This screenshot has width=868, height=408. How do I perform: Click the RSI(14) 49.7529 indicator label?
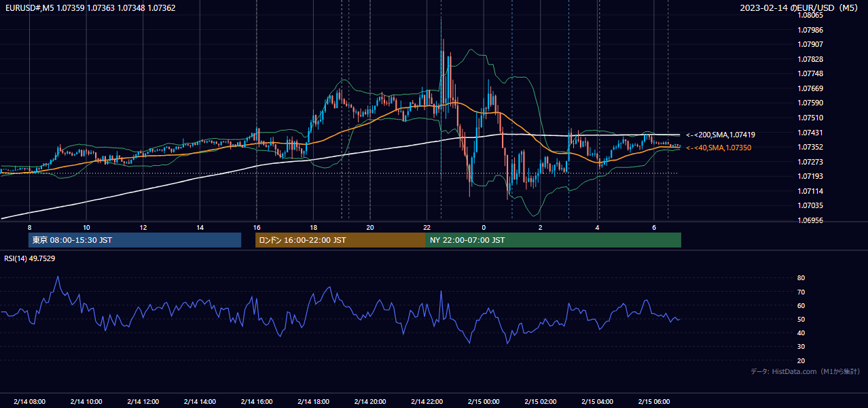[30, 258]
